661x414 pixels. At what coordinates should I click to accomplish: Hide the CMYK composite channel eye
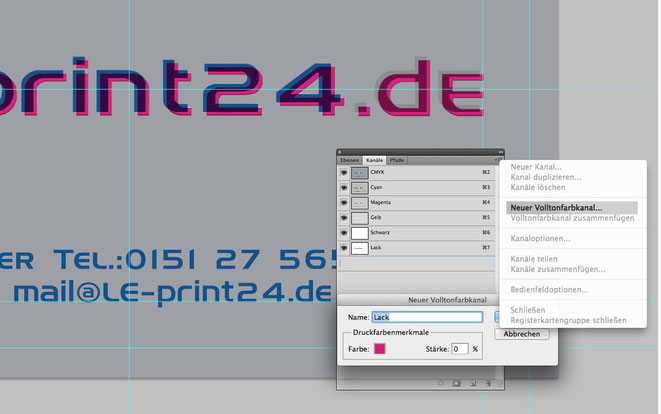[344, 172]
